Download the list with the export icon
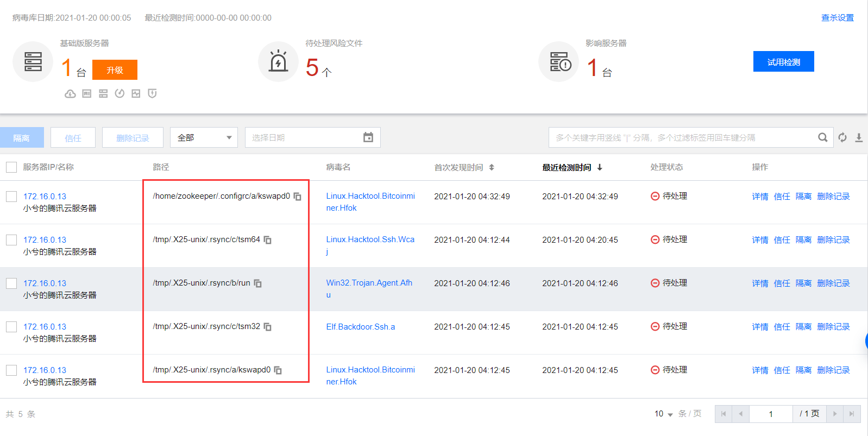Image resolution: width=868 pixels, height=436 pixels. (859, 137)
